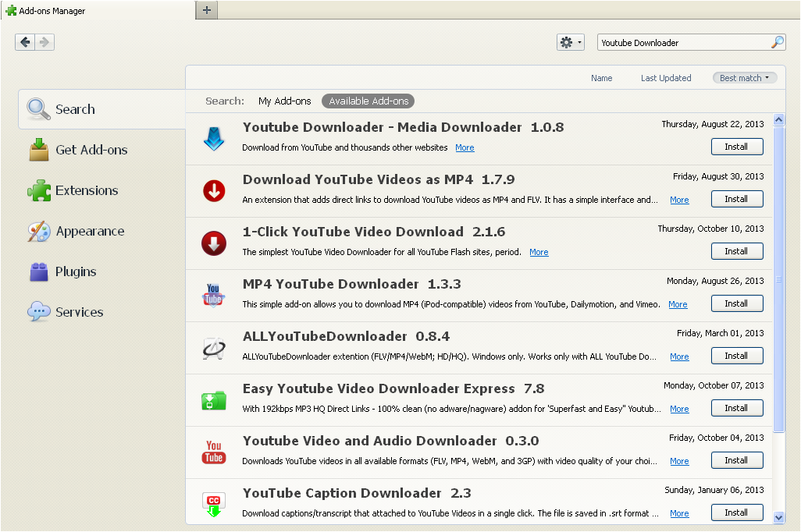801x532 pixels.
Task: Switch results to My Add-ons
Action: point(284,101)
